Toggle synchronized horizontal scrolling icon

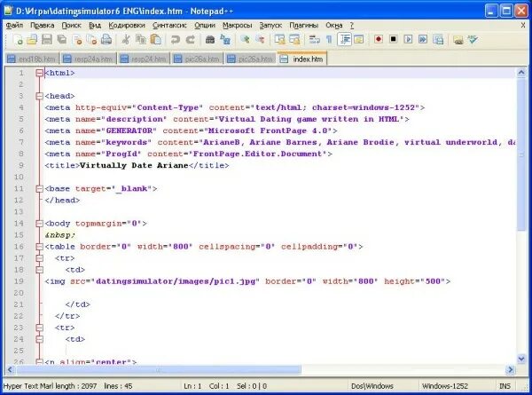tap(294, 40)
